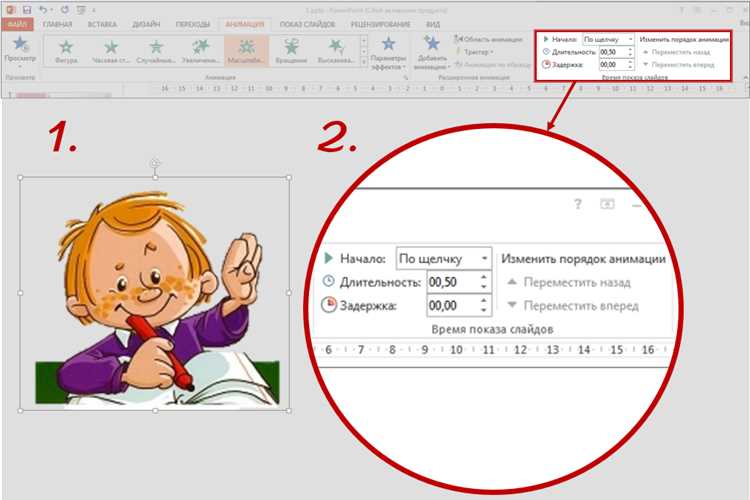Image resolution: width=750 pixels, height=500 pixels.
Task: Open the Триггер dropdown
Action: pyautogui.click(x=475, y=52)
